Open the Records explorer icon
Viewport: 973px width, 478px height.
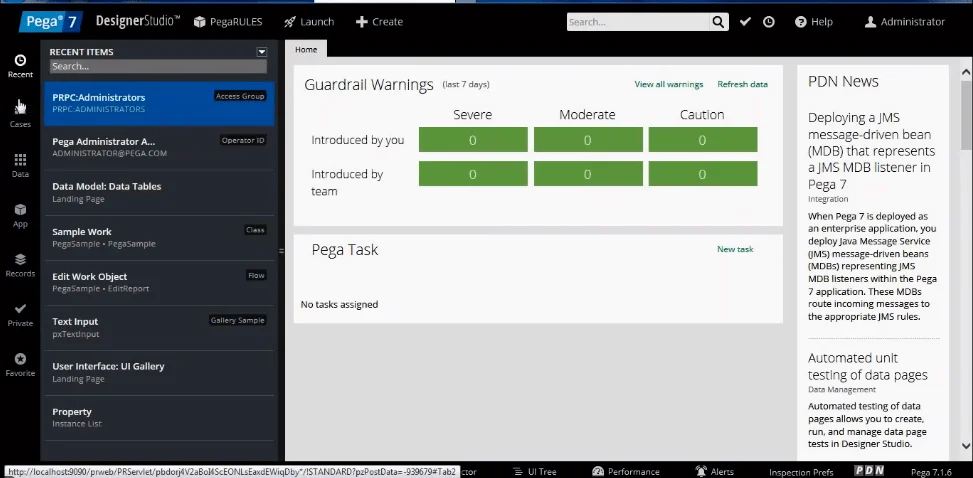[x=20, y=264]
